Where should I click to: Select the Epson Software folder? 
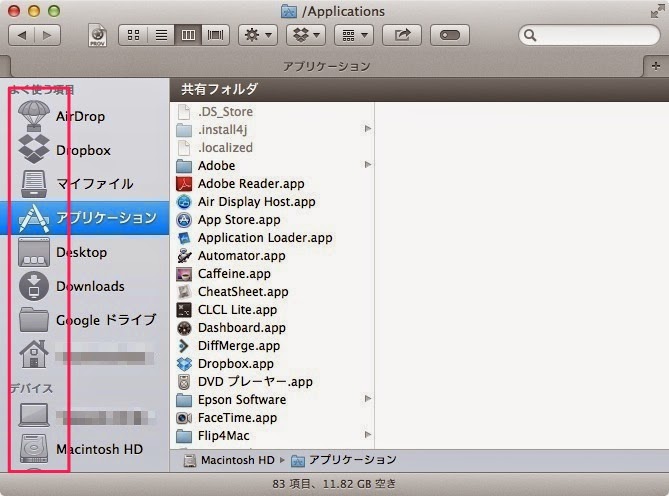[272, 400]
